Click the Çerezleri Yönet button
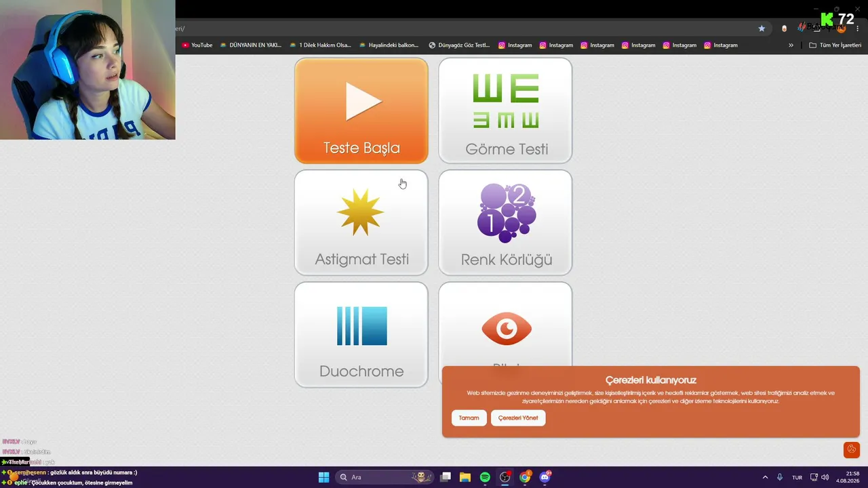Image resolution: width=868 pixels, height=488 pixels. 518,418
